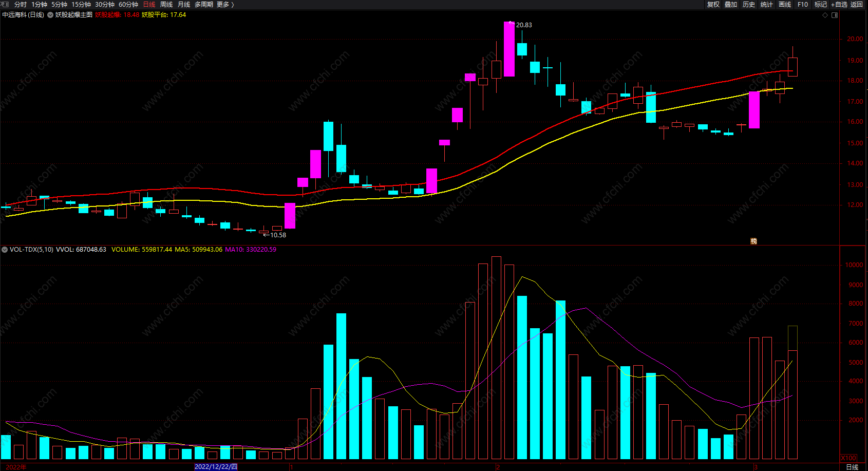
Task: Open the F10 company info button
Action: pos(803,4)
